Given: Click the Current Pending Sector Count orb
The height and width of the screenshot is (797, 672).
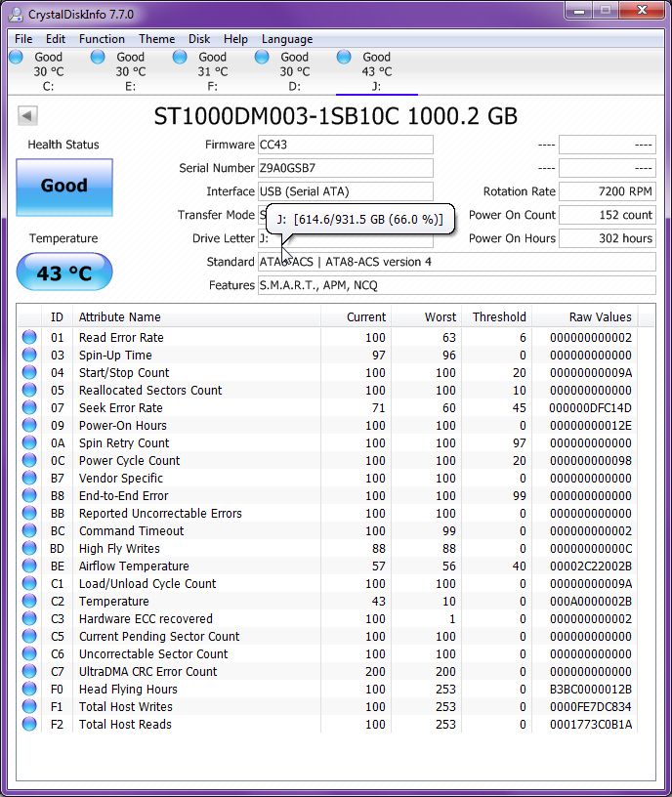Looking at the screenshot, I should coord(29,636).
